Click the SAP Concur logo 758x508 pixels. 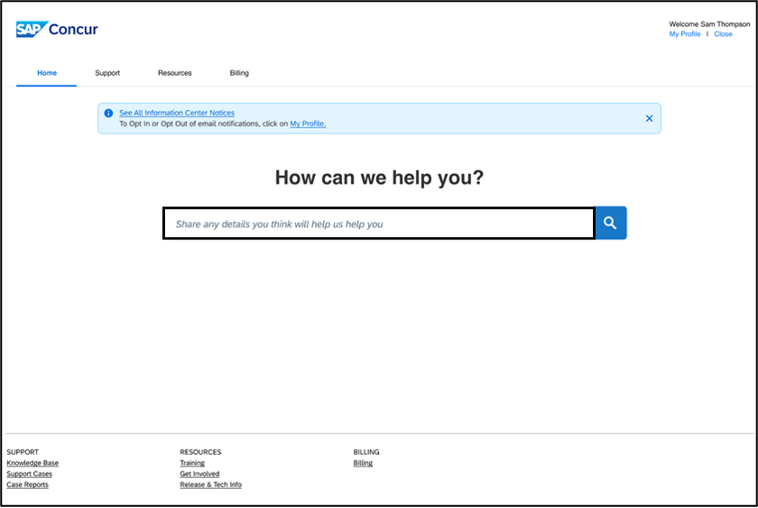57,29
